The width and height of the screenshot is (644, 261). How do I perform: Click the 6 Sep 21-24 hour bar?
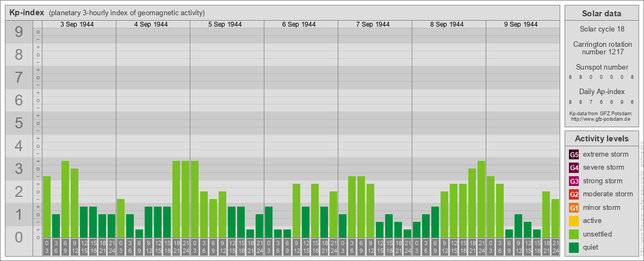click(333, 214)
